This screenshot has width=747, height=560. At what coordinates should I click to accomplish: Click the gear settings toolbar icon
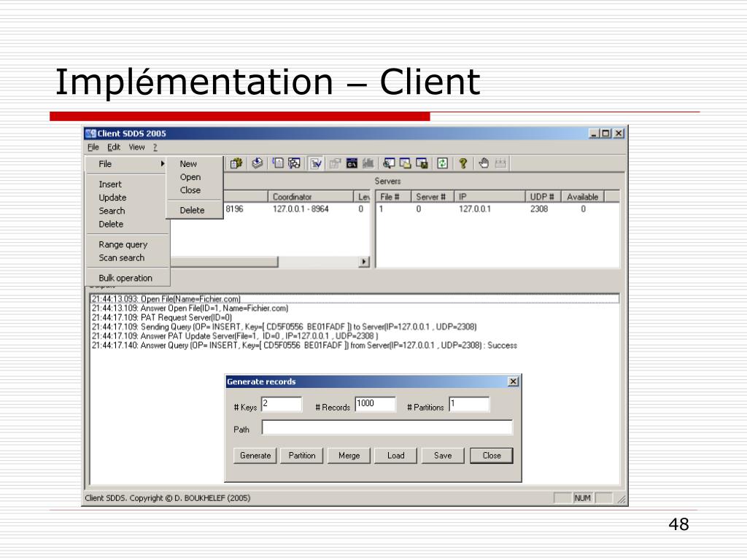pyautogui.click(x=236, y=163)
